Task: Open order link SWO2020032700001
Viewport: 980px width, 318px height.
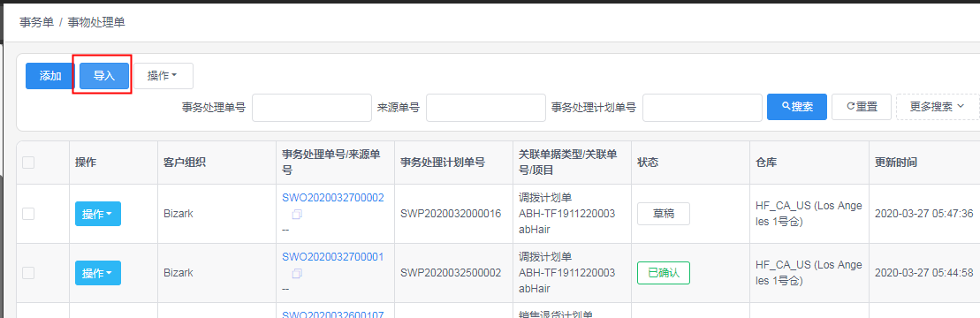Action: [333, 257]
